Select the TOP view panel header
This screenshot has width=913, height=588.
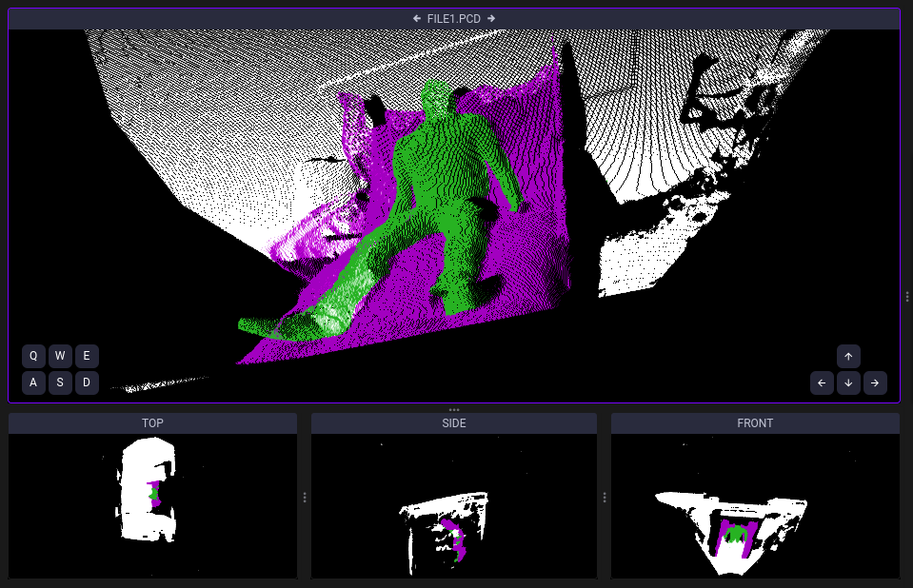pyautogui.click(x=152, y=423)
